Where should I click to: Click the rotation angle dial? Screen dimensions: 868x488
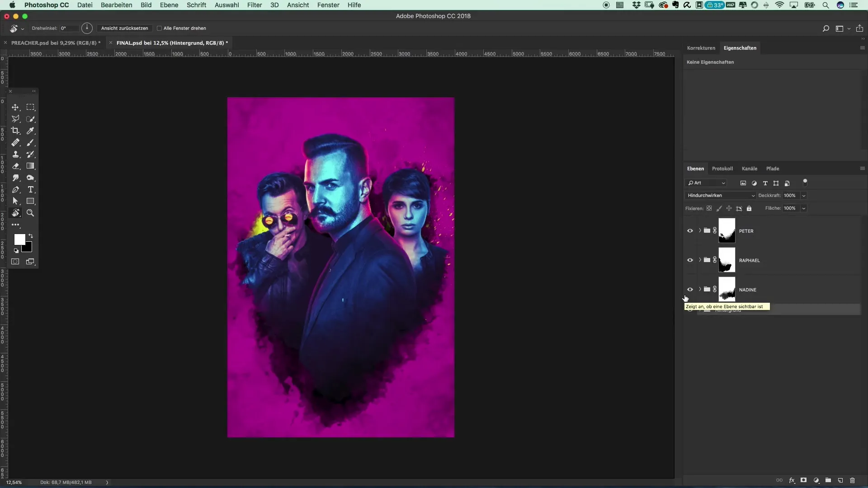coord(87,28)
